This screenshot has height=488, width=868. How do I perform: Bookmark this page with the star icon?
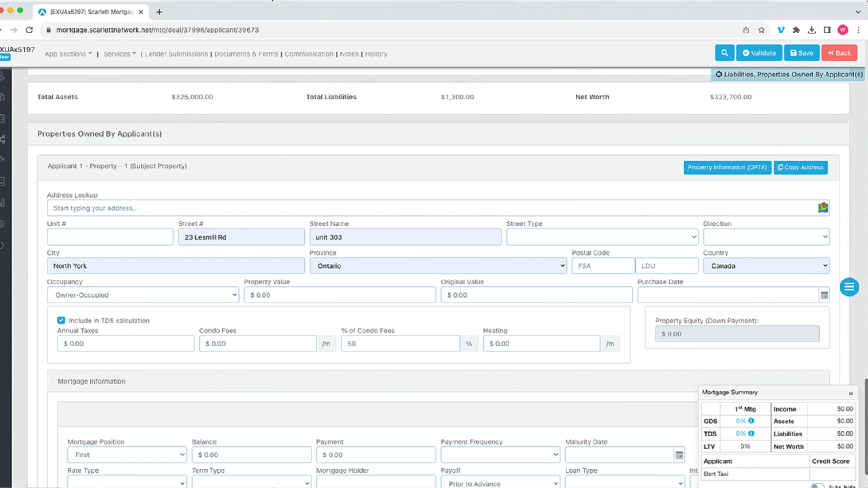pyautogui.click(x=762, y=30)
